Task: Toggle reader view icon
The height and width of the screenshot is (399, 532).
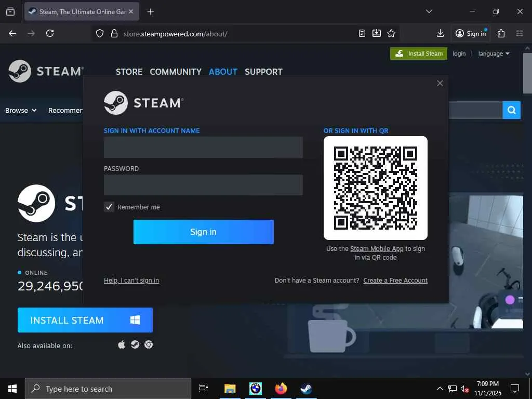Action: coord(362,33)
